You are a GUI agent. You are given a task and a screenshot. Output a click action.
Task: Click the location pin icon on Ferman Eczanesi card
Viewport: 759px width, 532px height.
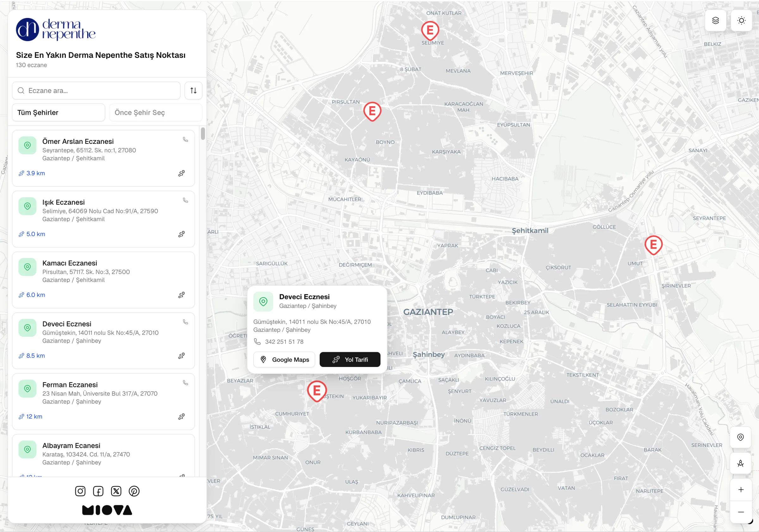tap(28, 388)
